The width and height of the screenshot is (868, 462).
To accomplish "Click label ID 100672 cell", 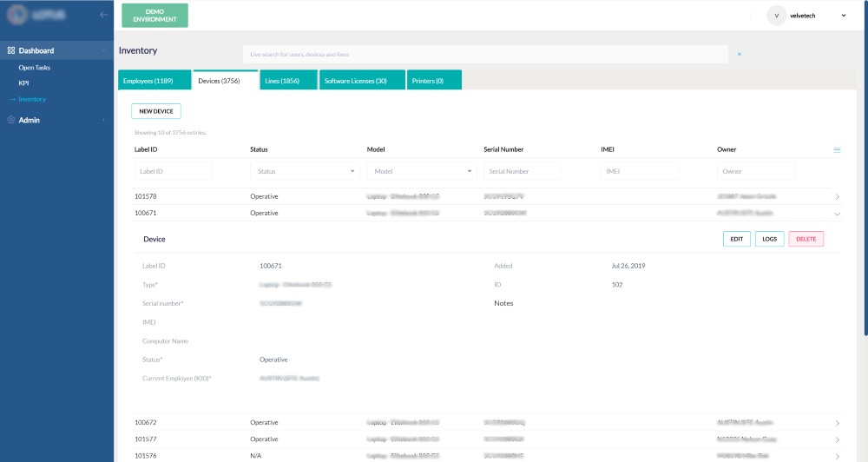I will pos(146,423).
